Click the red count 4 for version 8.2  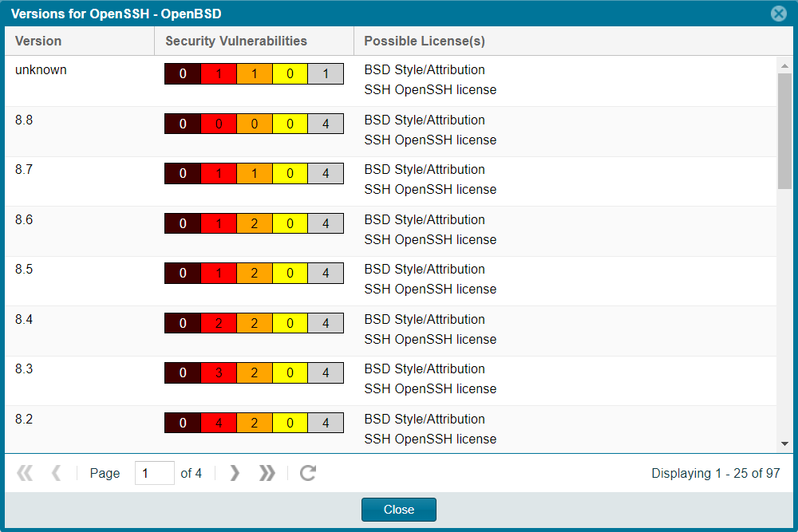pyautogui.click(x=219, y=423)
